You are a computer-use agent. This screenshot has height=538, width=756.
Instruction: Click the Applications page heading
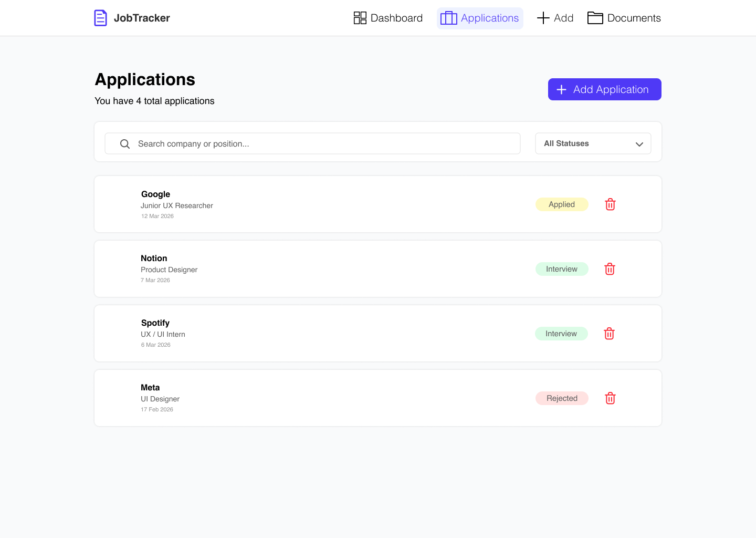[x=145, y=79]
